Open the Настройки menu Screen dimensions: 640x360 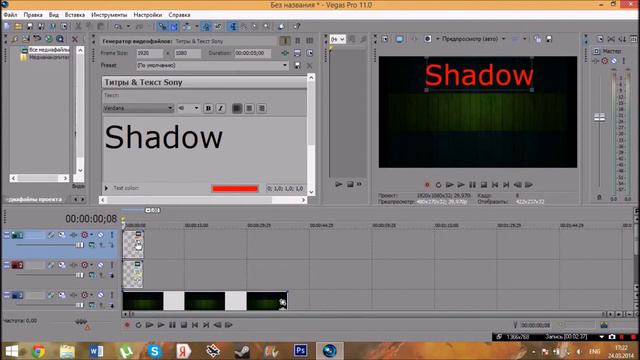[148, 15]
